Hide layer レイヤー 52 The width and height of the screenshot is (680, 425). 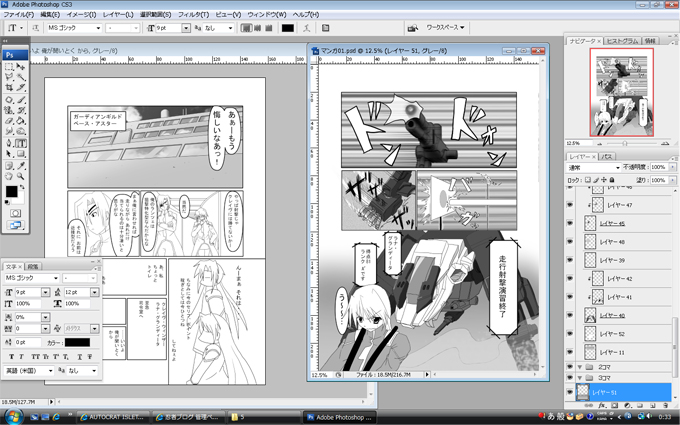pyautogui.click(x=569, y=333)
